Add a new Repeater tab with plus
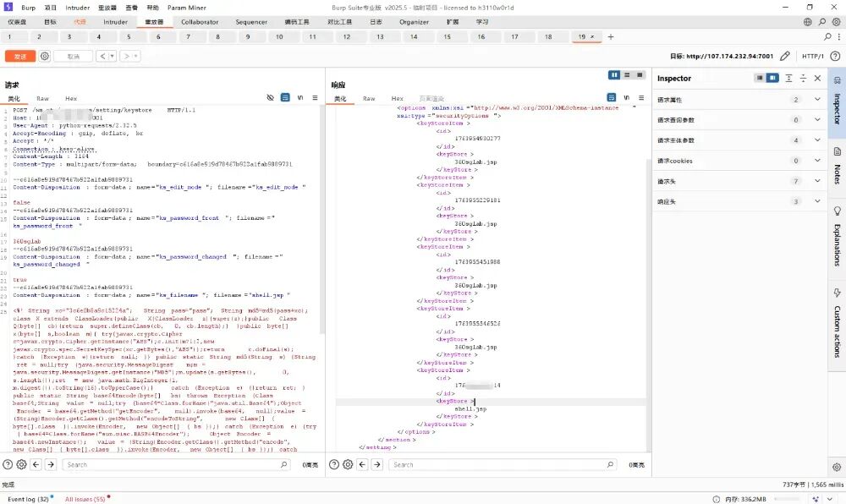 coord(611,36)
